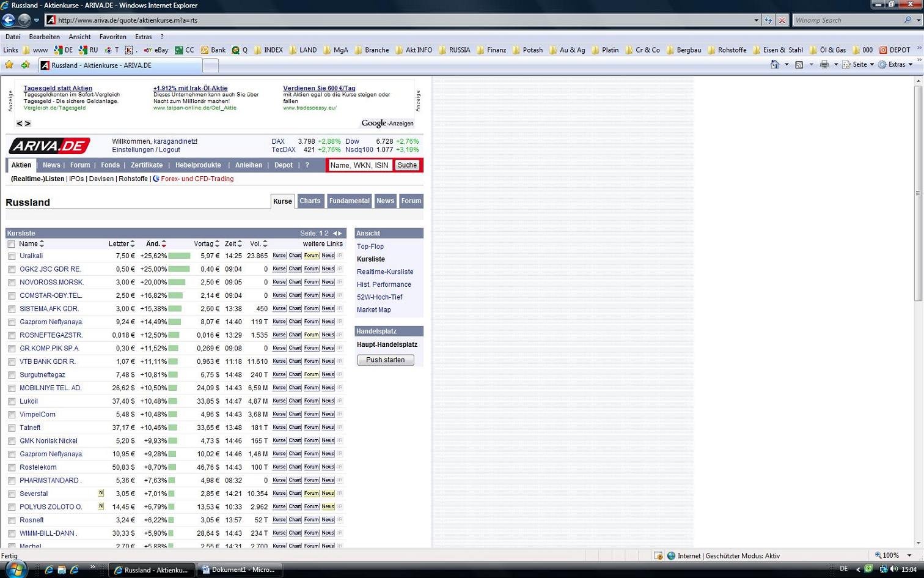Toggle the select-all checkbox in Name header

11,244
